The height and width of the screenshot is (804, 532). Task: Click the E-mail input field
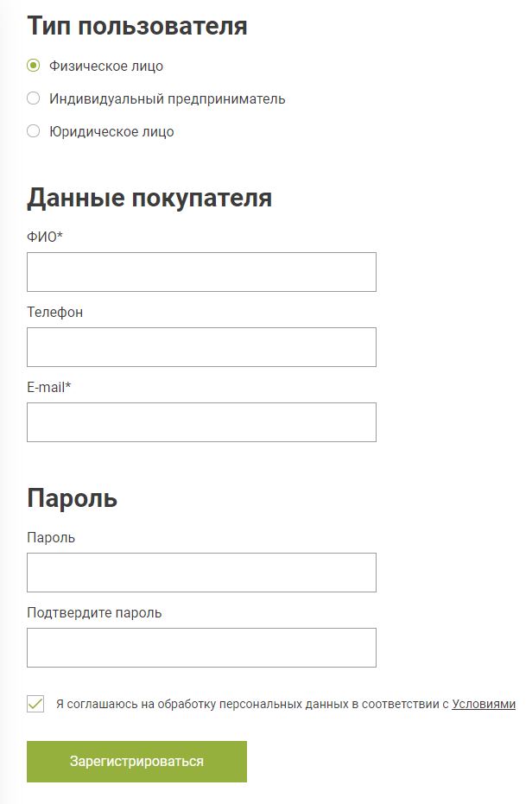pos(201,422)
